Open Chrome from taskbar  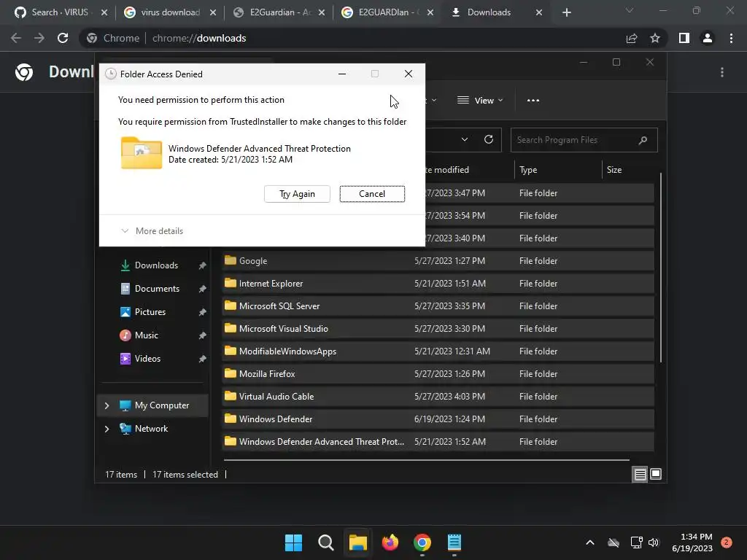[422, 542]
